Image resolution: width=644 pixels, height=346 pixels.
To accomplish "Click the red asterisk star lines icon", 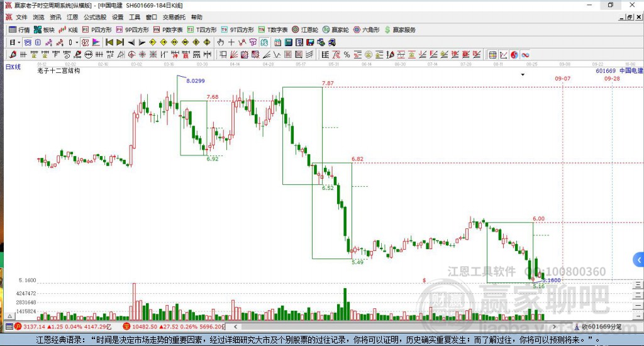I will pos(142,55).
